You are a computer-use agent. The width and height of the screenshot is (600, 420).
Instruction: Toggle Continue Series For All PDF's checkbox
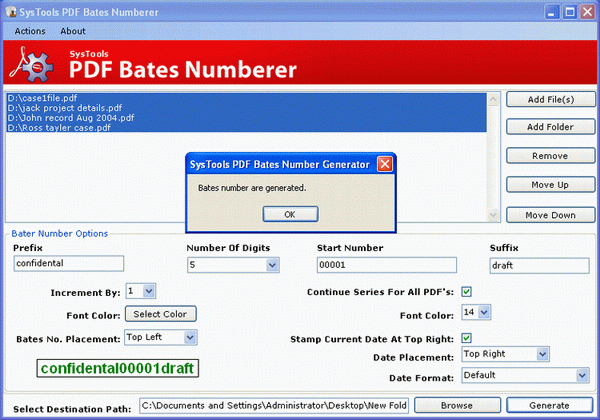(466, 292)
